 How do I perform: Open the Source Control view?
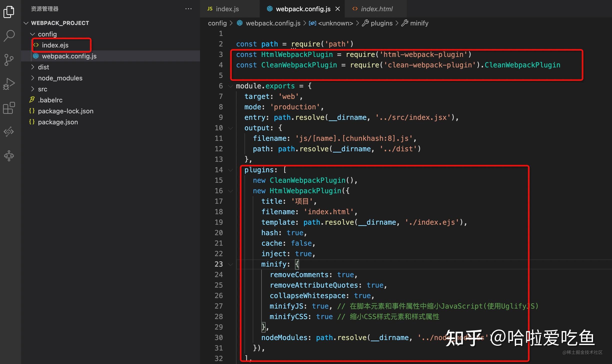(9, 59)
